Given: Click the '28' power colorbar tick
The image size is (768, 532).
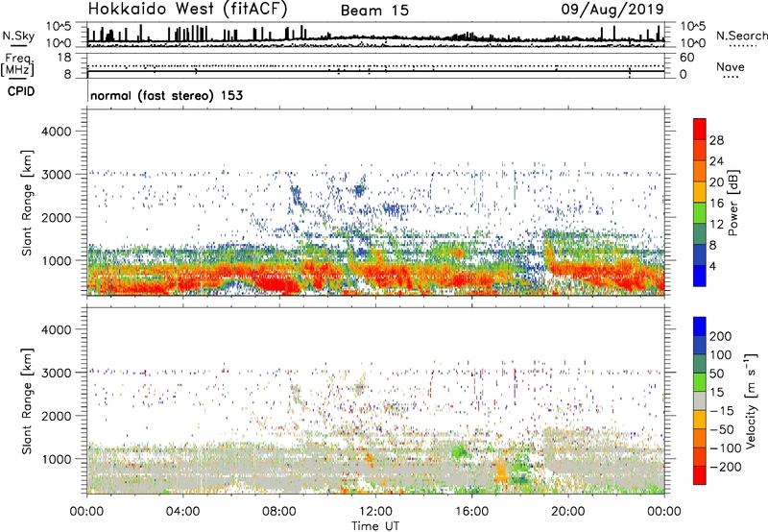Looking at the screenshot, I should [x=716, y=140].
